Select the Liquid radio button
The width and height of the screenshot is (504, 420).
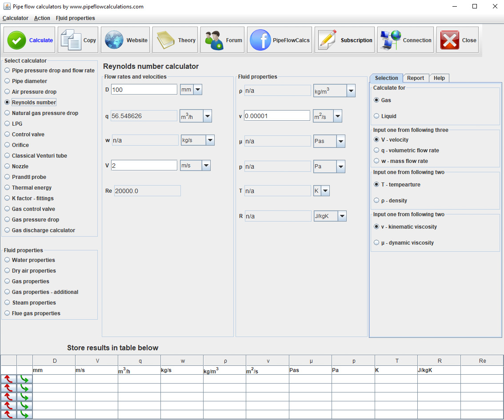coord(377,116)
